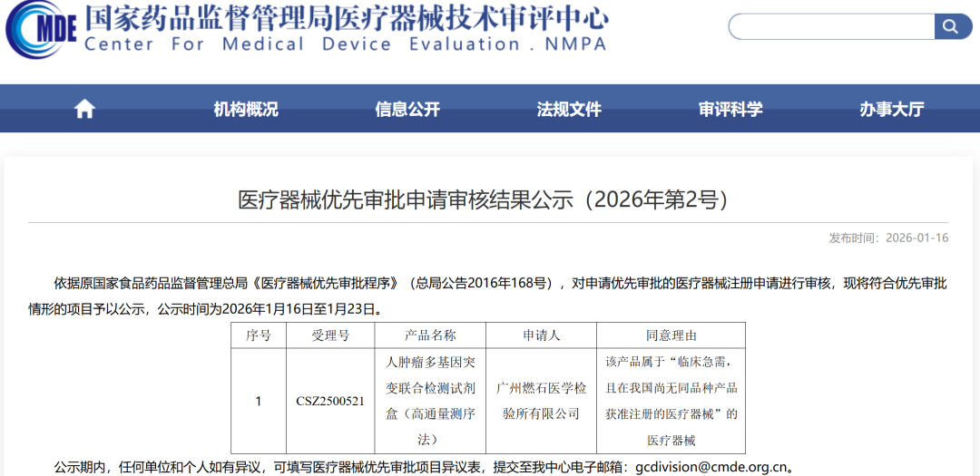Click the 国家药品监督管理局医疗器械技术审评中心 site title

click(x=346, y=17)
